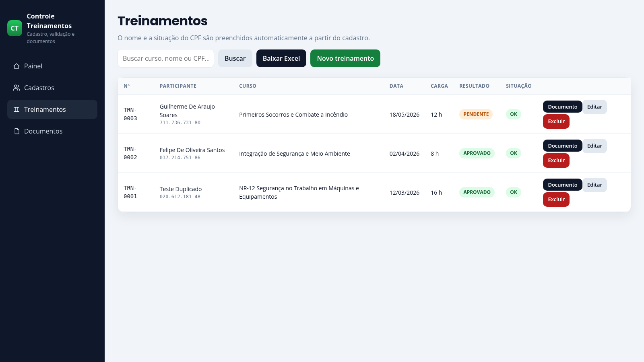The width and height of the screenshot is (644, 362).
Task: Click Excluir on the TRN-0002 row
Action: 556,160
